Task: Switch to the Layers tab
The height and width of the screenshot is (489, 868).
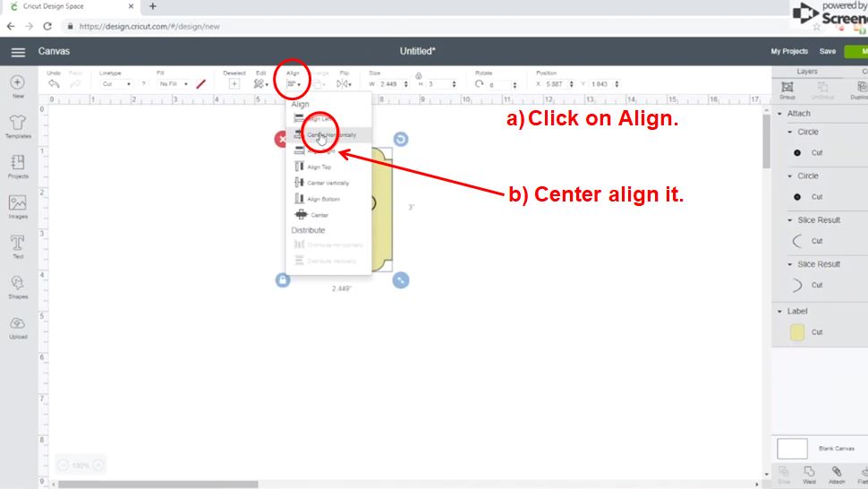Action: (807, 72)
